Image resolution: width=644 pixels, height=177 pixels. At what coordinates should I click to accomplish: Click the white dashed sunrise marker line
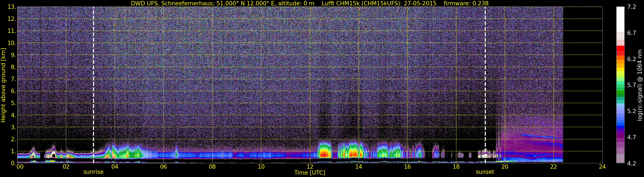93,85
